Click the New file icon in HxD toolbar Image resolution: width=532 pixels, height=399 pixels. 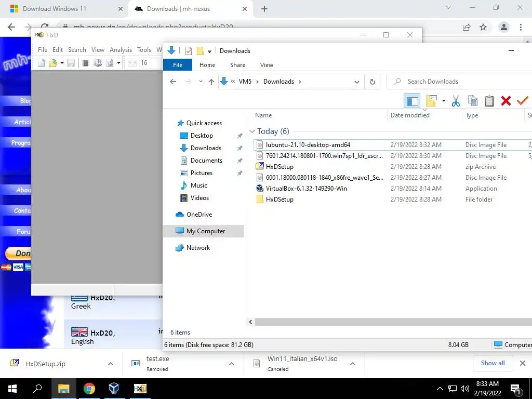pos(41,63)
